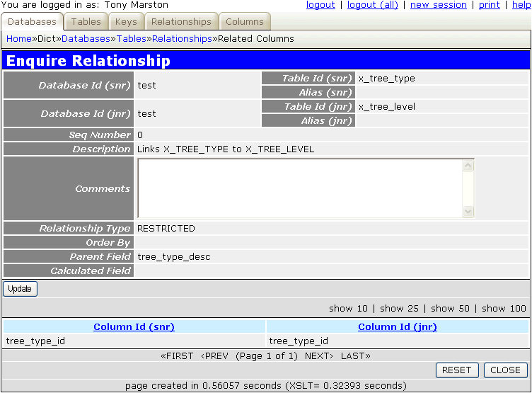Select the Relationships tab
The height and width of the screenshot is (393, 532).
point(181,22)
